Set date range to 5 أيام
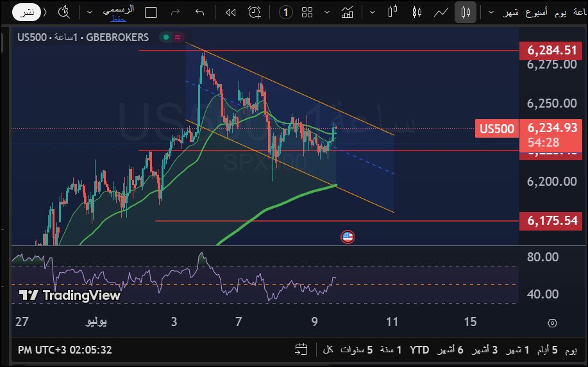This screenshot has height=367, width=588. coord(547,350)
